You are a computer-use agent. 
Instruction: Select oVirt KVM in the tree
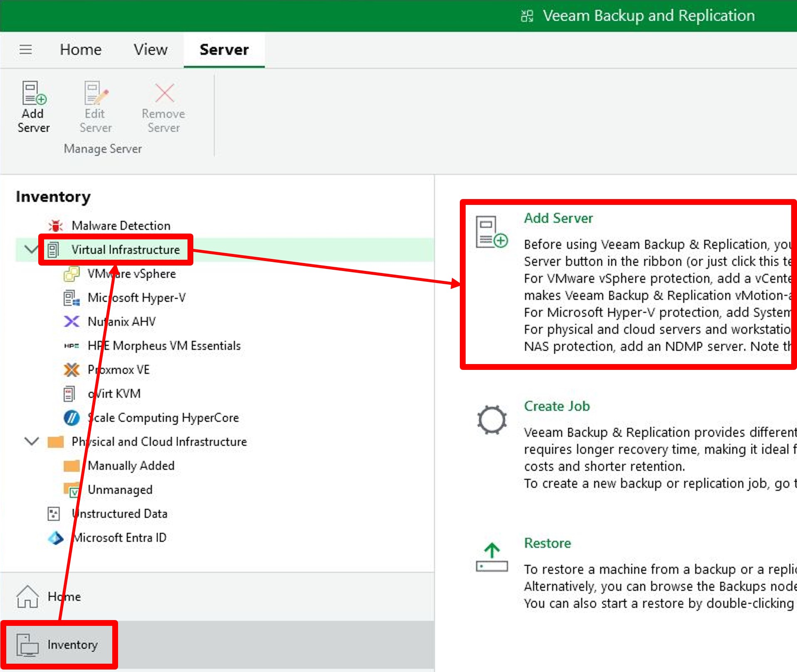pos(114,394)
